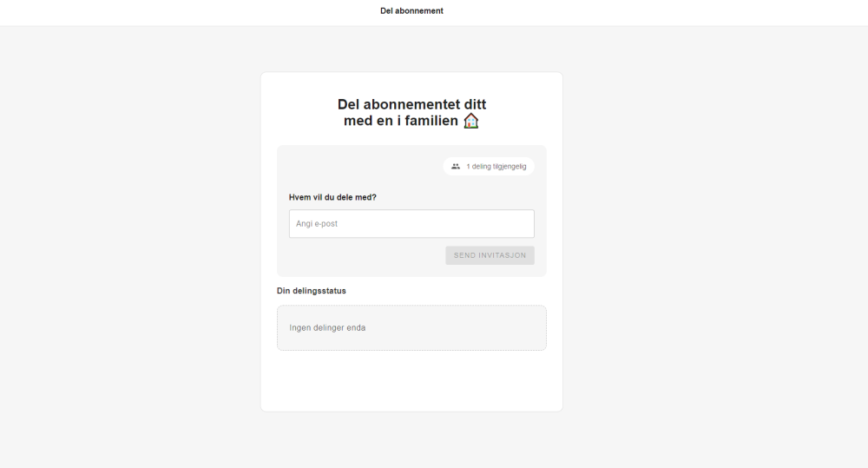Click gray panel area left of send button

365,255
